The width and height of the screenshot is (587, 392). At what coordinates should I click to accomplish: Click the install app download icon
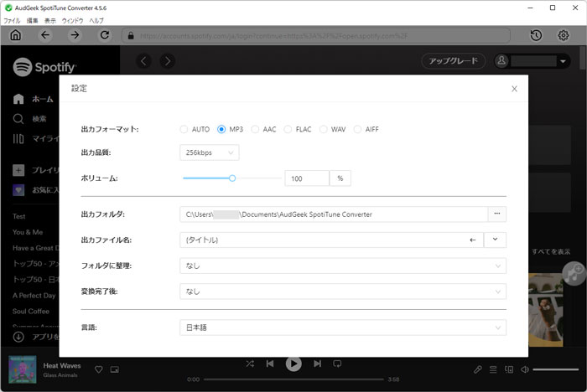pos(18,337)
